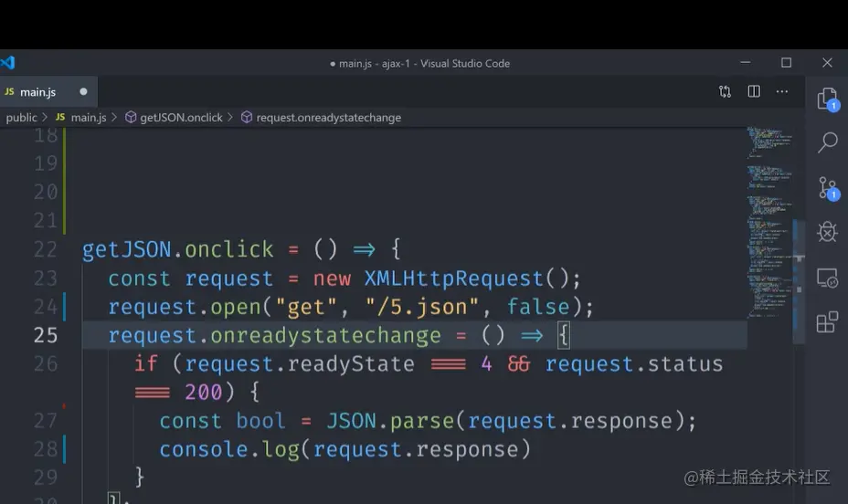Viewport: 848px width, 504px height.
Task: Click onreadystatechange on line 25
Action: point(325,336)
